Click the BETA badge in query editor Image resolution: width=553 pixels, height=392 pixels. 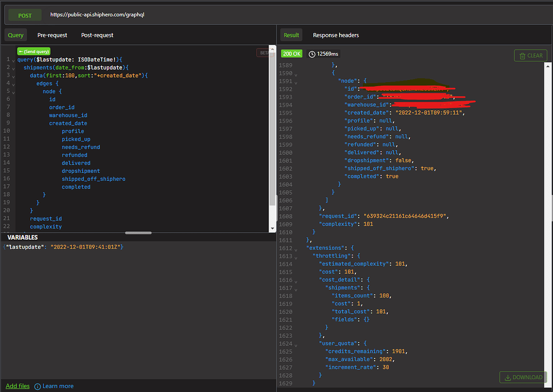(263, 53)
